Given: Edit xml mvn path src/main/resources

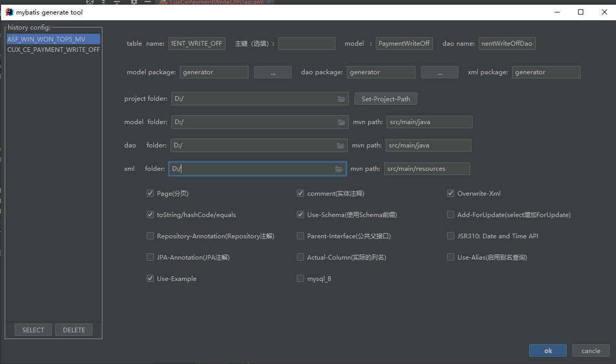Looking at the screenshot, I should [427, 169].
